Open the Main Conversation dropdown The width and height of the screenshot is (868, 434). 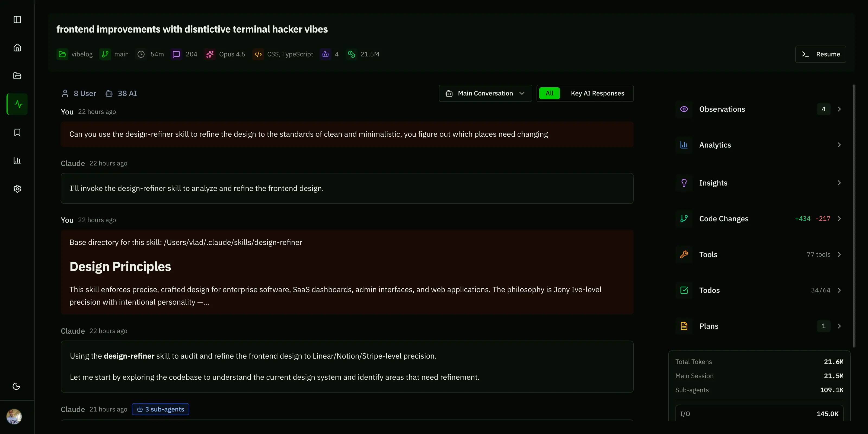pyautogui.click(x=485, y=93)
